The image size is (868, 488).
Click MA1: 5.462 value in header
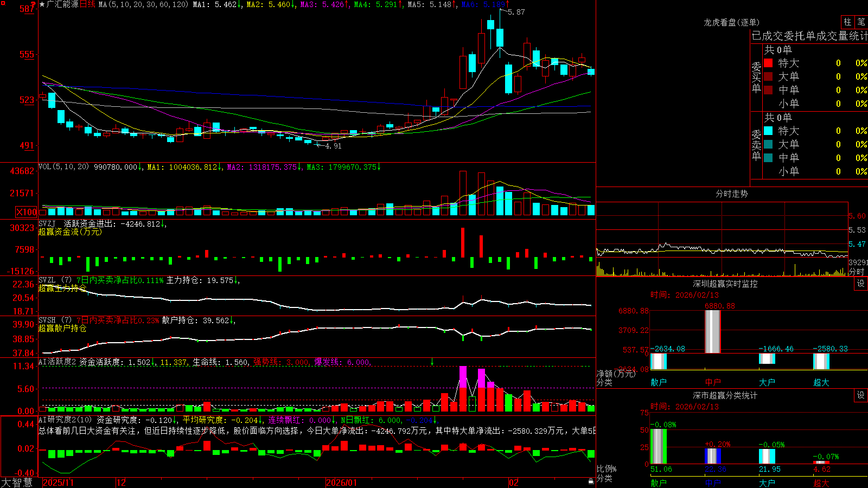tap(217, 4)
